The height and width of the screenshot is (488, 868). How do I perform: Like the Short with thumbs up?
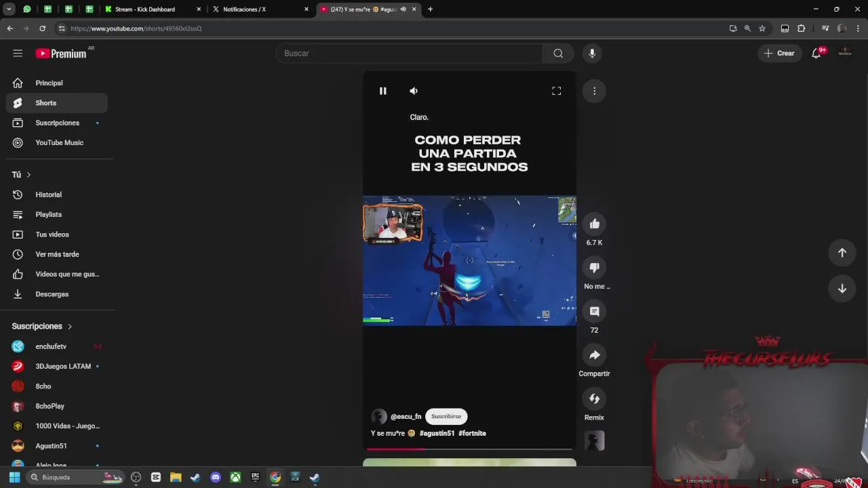coord(594,224)
